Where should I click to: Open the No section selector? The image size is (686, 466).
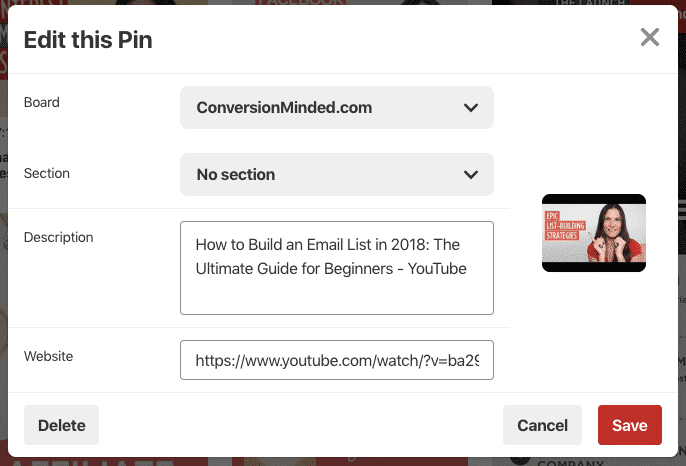[337, 175]
